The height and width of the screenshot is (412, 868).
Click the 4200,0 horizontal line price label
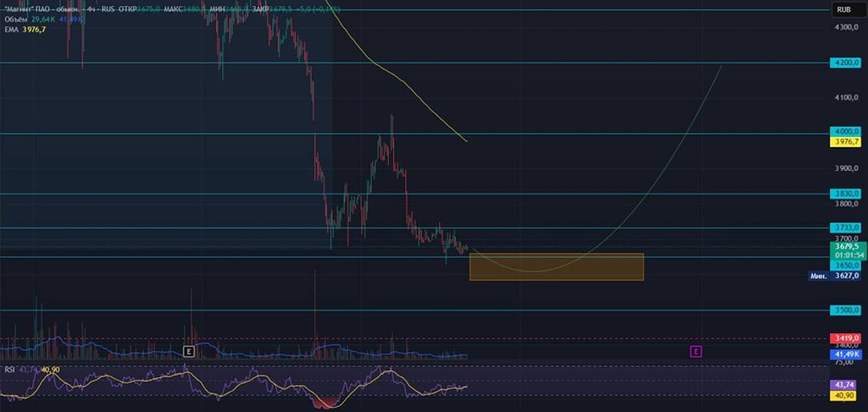tap(845, 63)
